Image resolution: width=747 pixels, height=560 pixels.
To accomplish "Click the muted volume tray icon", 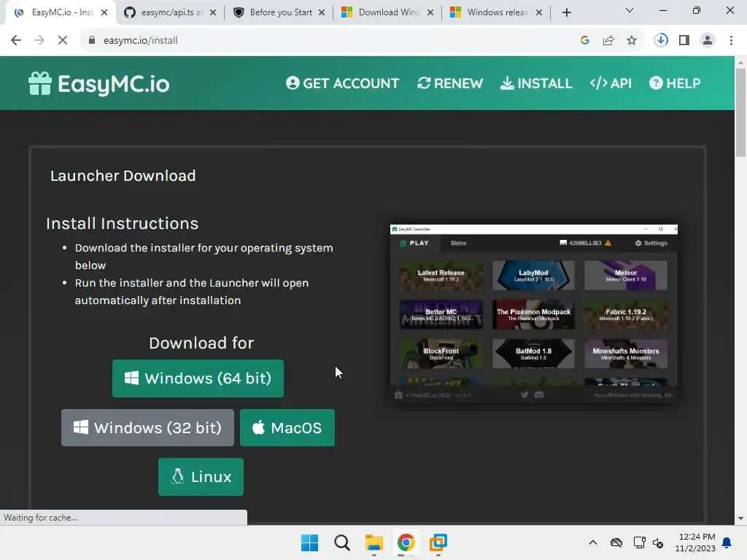I will (x=659, y=542).
